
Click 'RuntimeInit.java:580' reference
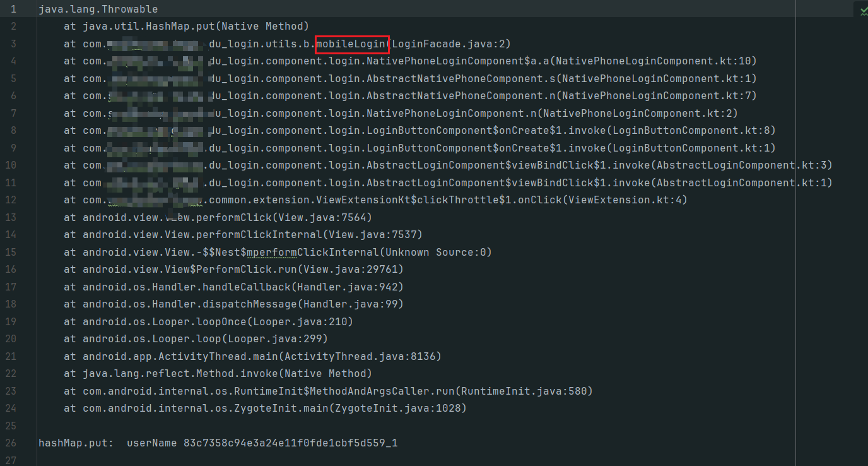pos(524,391)
